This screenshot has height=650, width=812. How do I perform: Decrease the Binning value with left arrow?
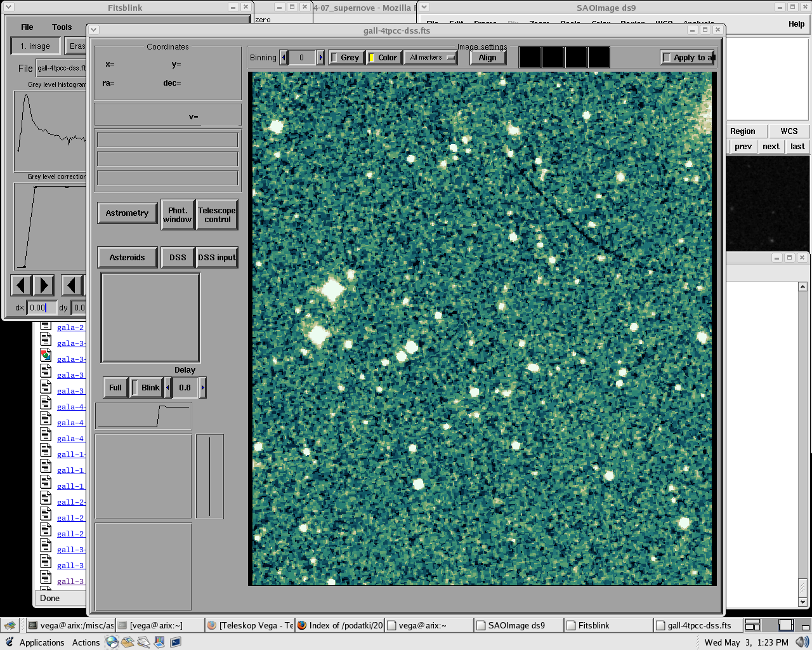pos(284,57)
